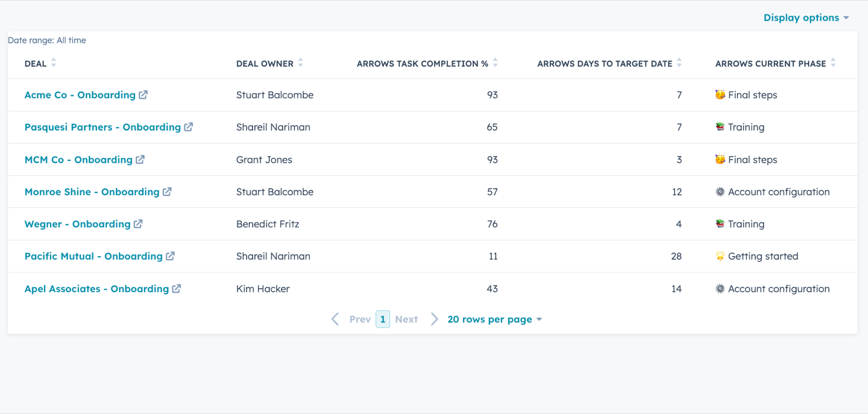The image size is (868, 414).
Task: Open external link icon beside Acme Co
Action: [x=143, y=95]
